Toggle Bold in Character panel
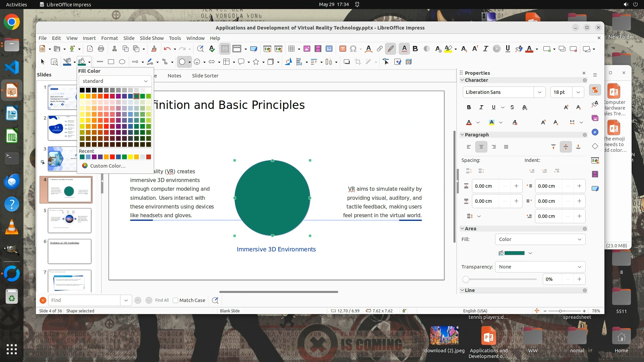The height and width of the screenshot is (362, 644). (469, 107)
